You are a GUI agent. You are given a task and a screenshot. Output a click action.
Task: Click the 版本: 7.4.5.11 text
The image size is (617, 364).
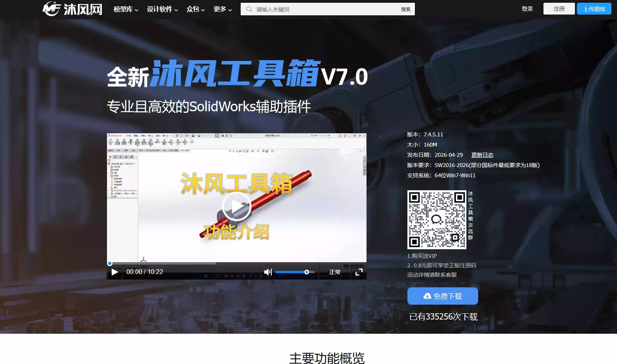[425, 134]
